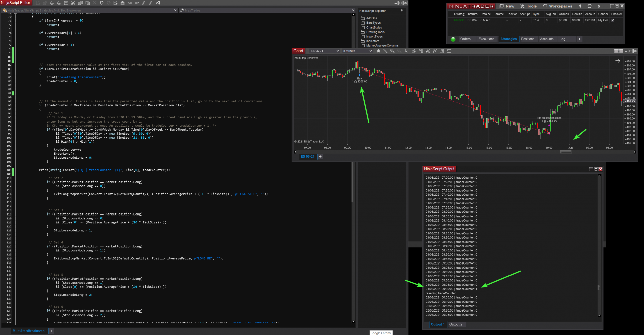The image size is (644, 335).
Task: Comment out the selected code lines
Action: (144, 3)
